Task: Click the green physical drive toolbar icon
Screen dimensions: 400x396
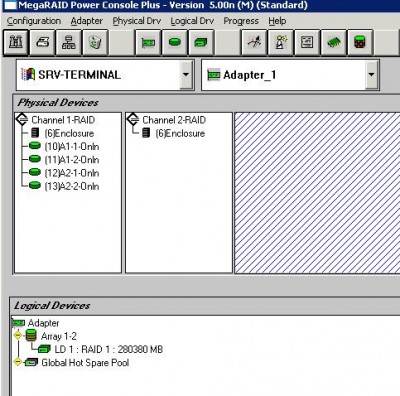Action: (175, 42)
